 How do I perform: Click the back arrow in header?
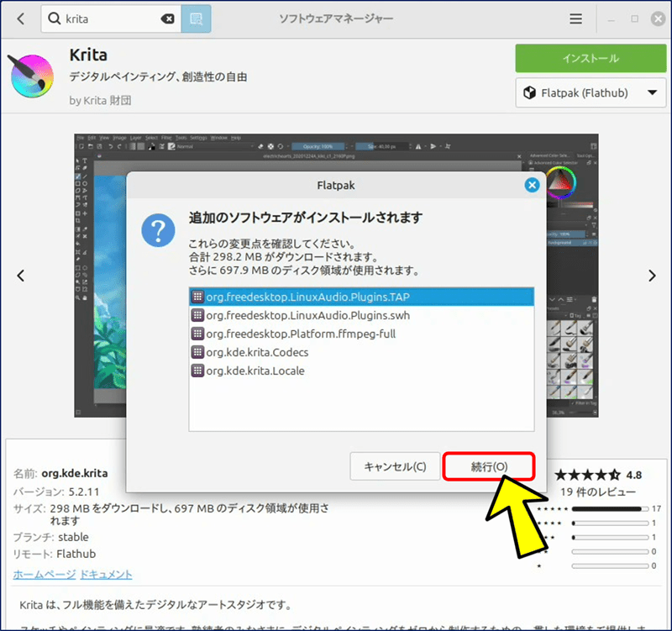click(21, 18)
